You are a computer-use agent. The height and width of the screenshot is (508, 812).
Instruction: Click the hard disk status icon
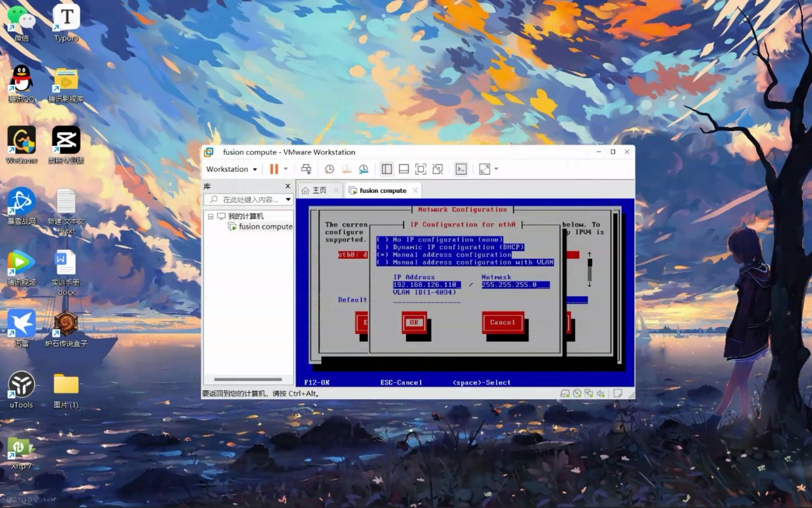pos(565,393)
